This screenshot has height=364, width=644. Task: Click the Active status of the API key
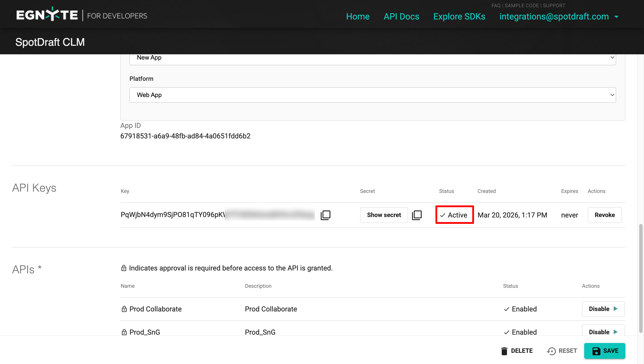(x=454, y=215)
